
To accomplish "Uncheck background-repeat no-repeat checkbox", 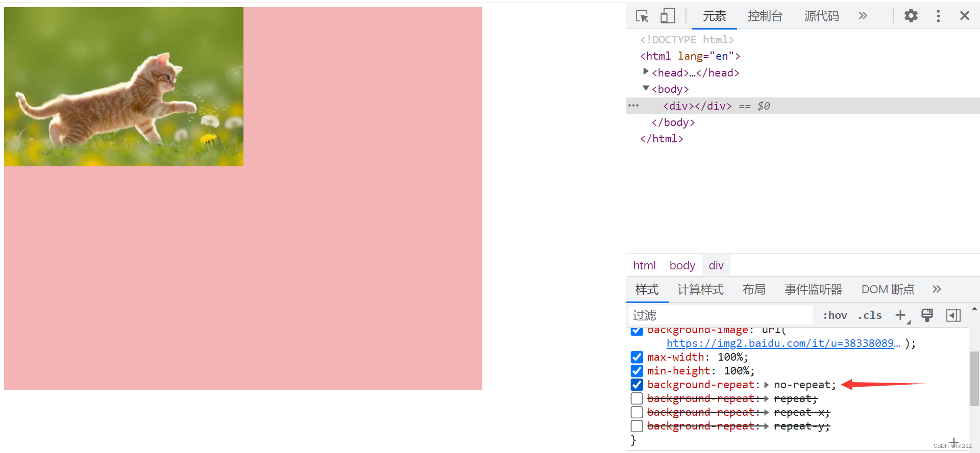I will (x=636, y=385).
